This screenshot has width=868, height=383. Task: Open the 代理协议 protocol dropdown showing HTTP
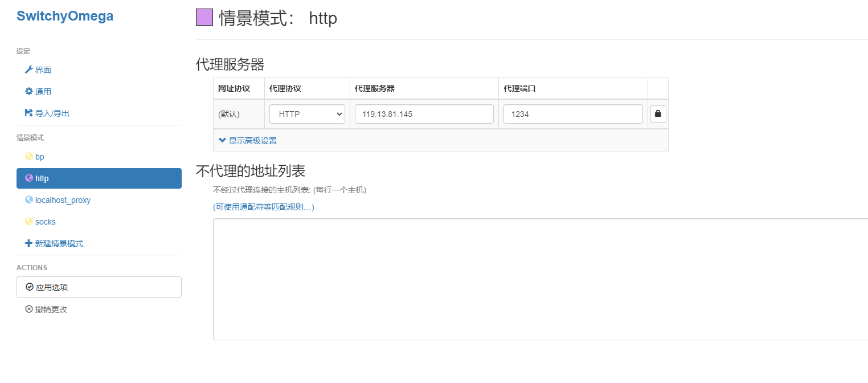[306, 113]
